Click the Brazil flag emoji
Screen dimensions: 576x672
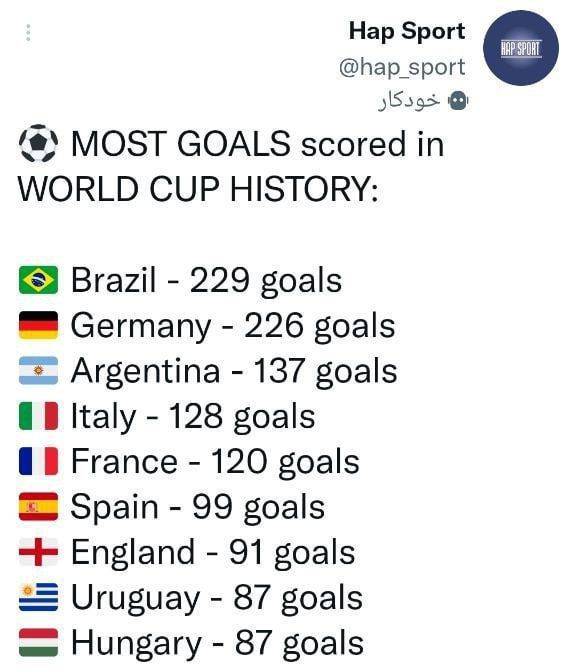(x=38, y=280)
